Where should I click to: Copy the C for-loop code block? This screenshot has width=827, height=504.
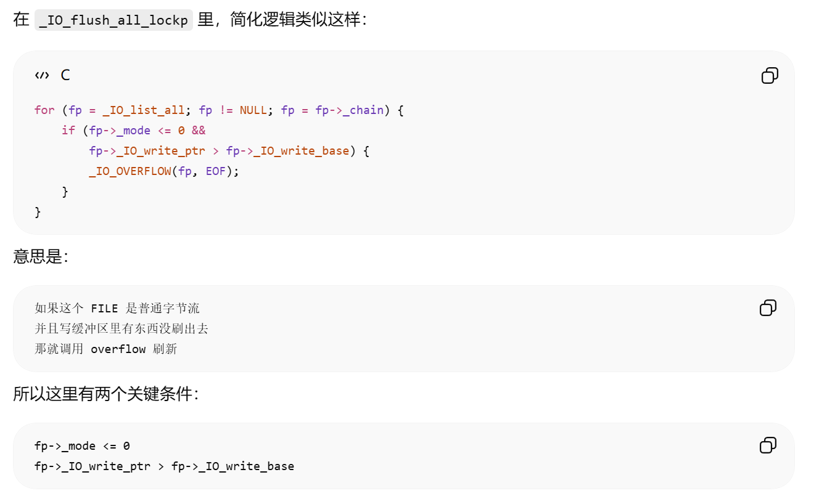coord(770,76)
